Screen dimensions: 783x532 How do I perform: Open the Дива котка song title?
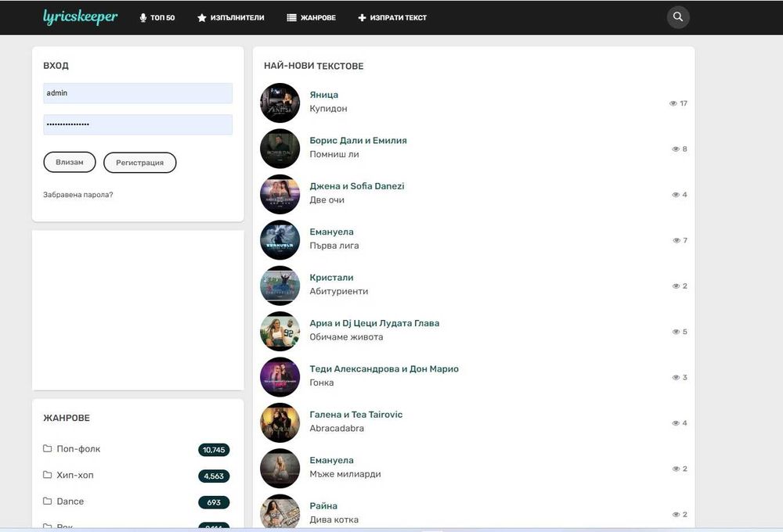point(334,519)
